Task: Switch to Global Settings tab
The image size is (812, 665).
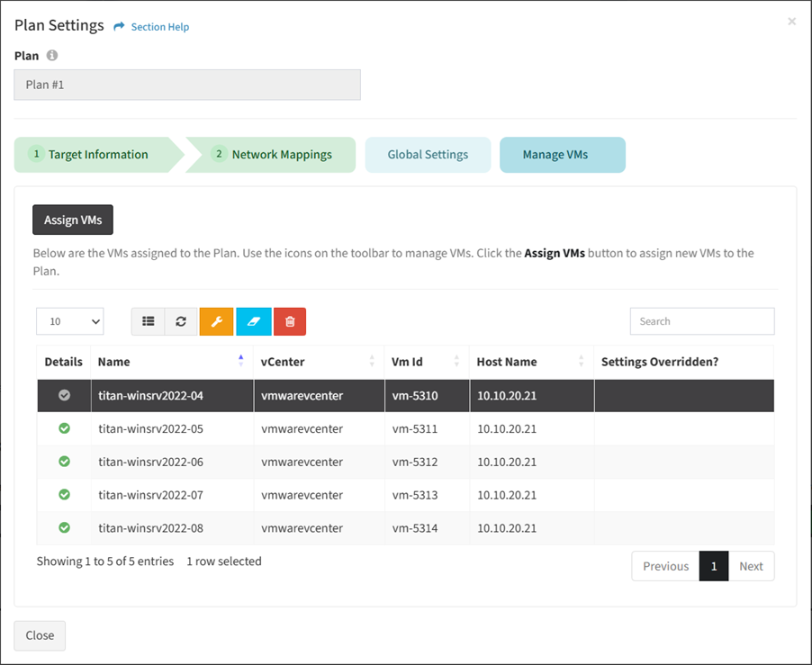Action: click(428, 155)
